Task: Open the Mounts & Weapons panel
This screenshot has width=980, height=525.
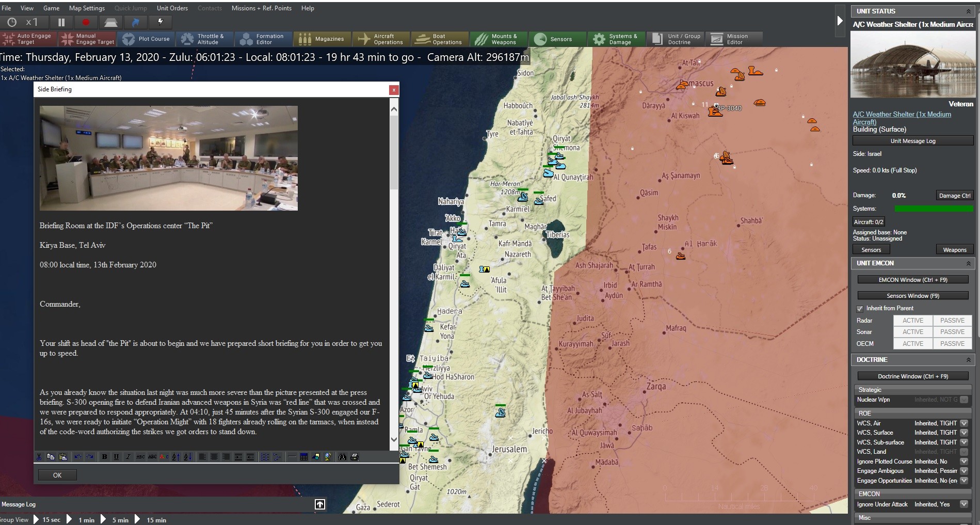Action: [x=498, y=39]
